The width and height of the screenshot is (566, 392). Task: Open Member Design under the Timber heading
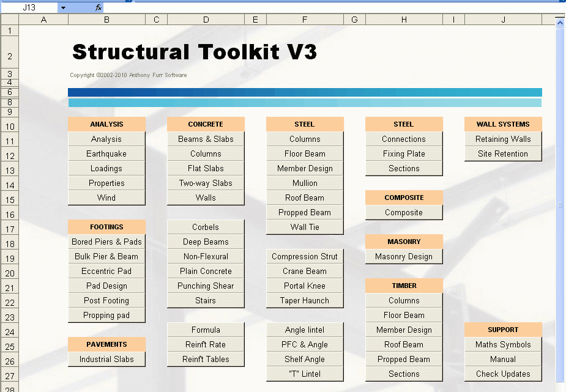pyautogui.click(x=404, y=330)
